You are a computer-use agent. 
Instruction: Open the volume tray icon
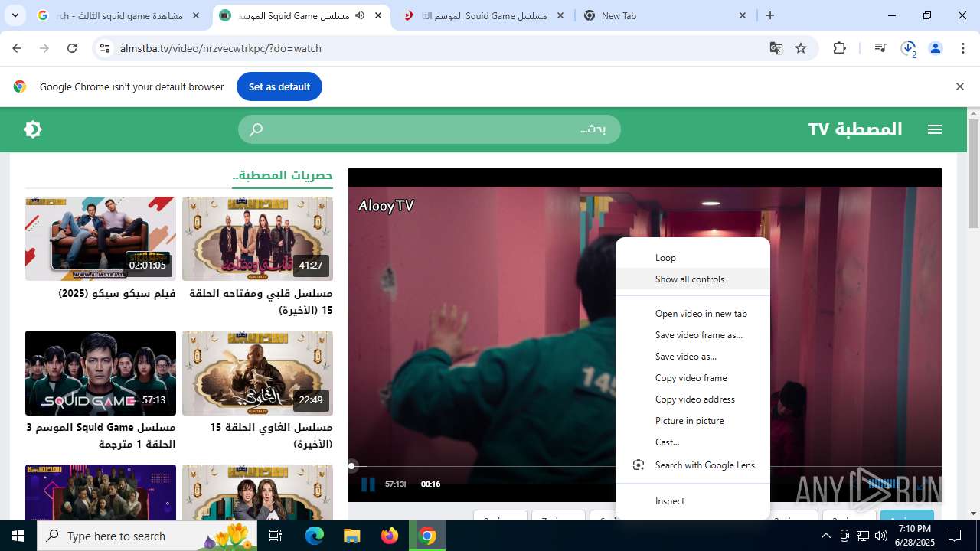[x=881, y=536]
